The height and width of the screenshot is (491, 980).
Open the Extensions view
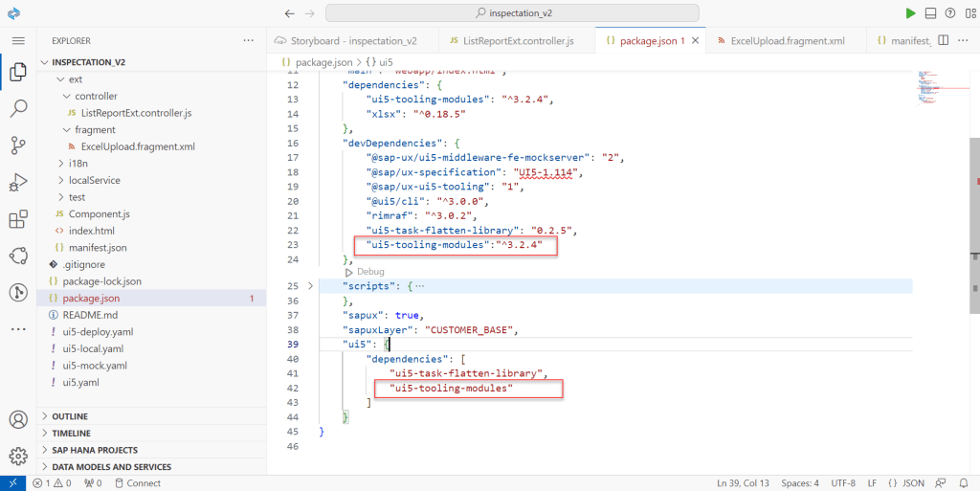[17, 219]
